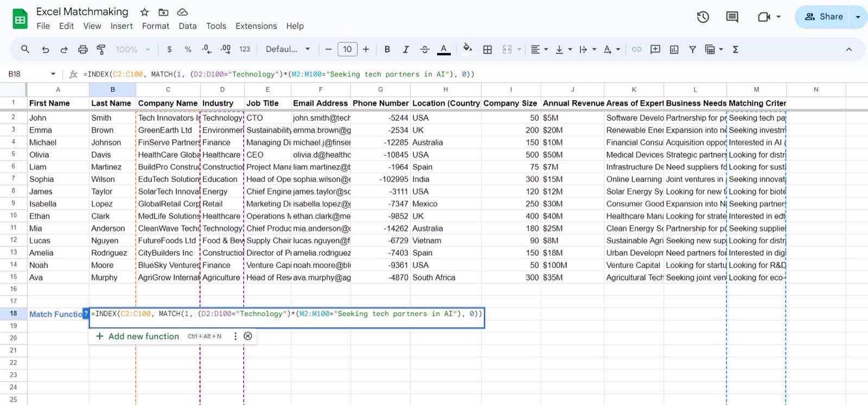Click the font size field showing 10
This screenshot has width=868, height=405.
347,49
